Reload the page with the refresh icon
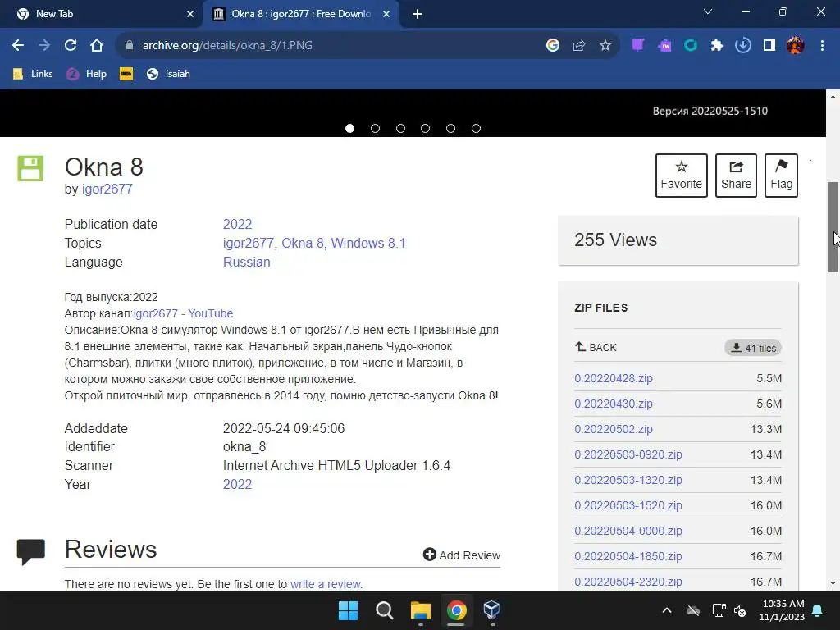Viewport: 840px width, 630px height. click(71, 46)
